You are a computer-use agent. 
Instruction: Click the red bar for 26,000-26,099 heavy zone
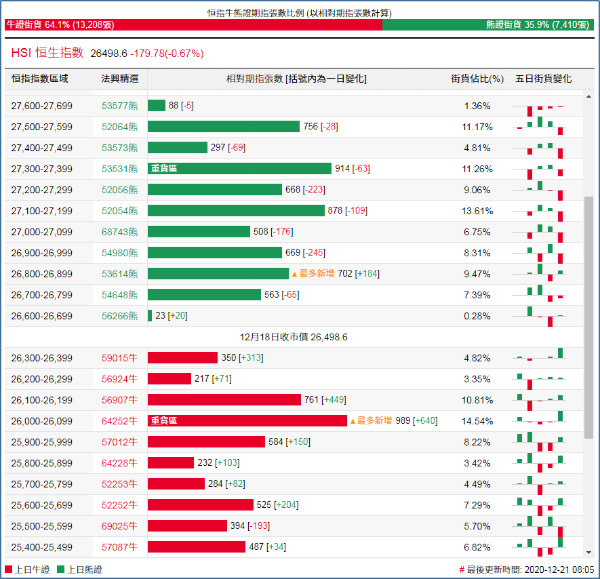click(248, 421)
